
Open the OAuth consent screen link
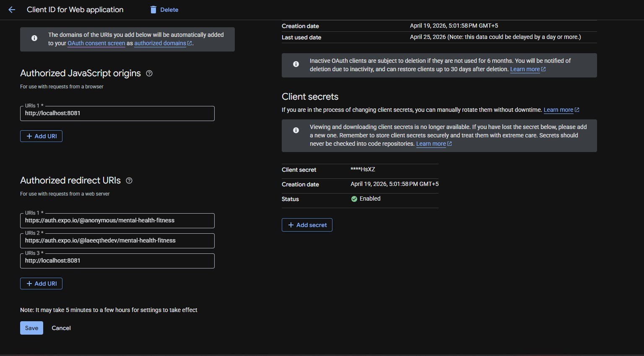pos(96,43)
